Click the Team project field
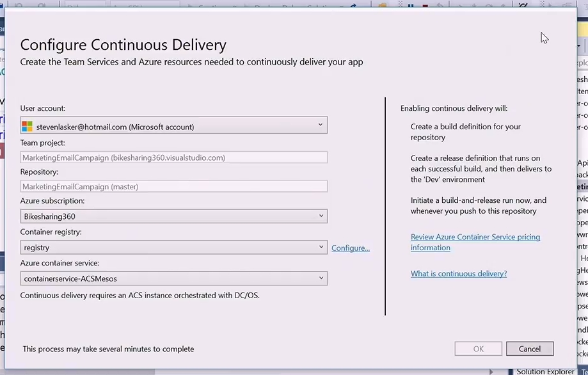 173,157
